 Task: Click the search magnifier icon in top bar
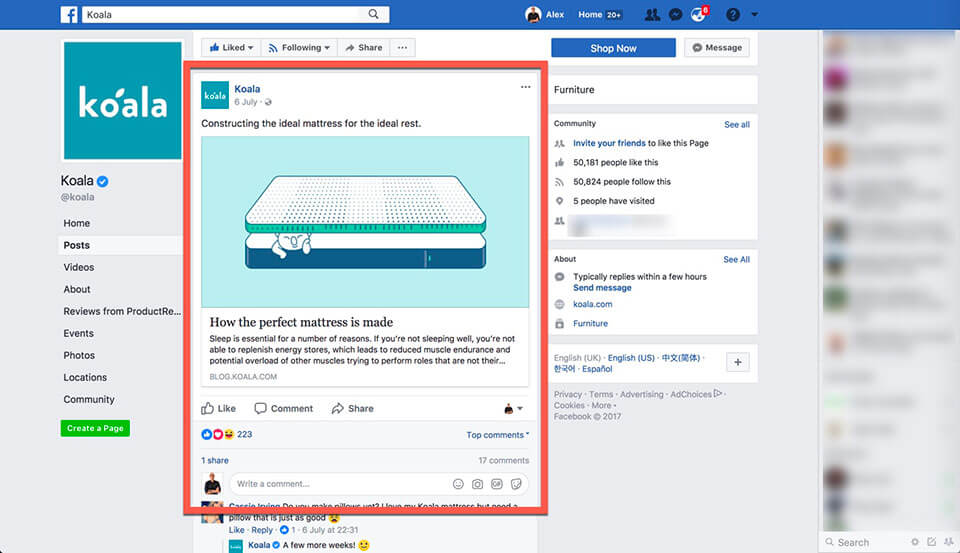coord(373,14)
